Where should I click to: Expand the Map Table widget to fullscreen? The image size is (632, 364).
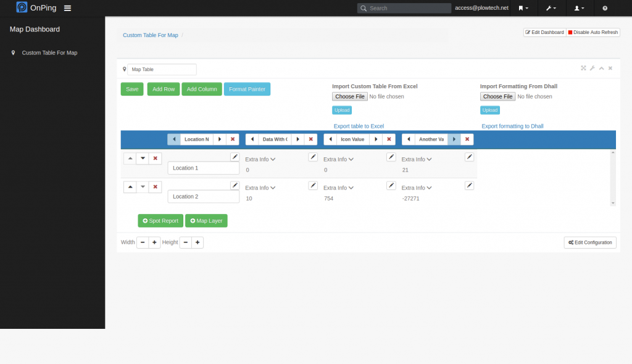click(583, 68)
